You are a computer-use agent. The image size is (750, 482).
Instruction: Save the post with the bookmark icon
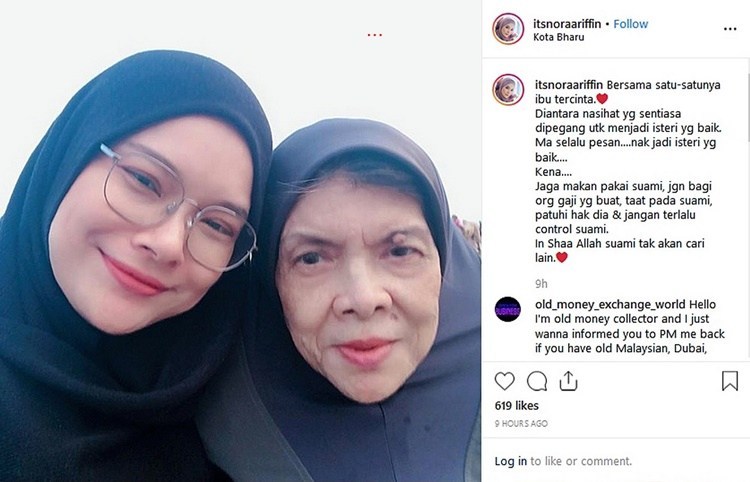click(729, 381)
